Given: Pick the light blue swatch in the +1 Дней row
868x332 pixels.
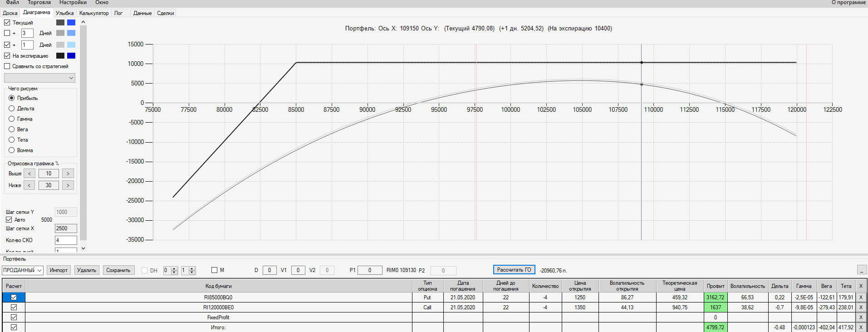Looking at the screenshot, I should [x=71, y=45].
